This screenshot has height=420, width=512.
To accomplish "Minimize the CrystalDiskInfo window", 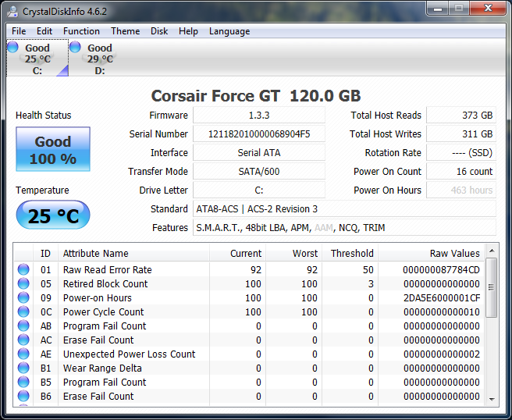I will (438, 9).
